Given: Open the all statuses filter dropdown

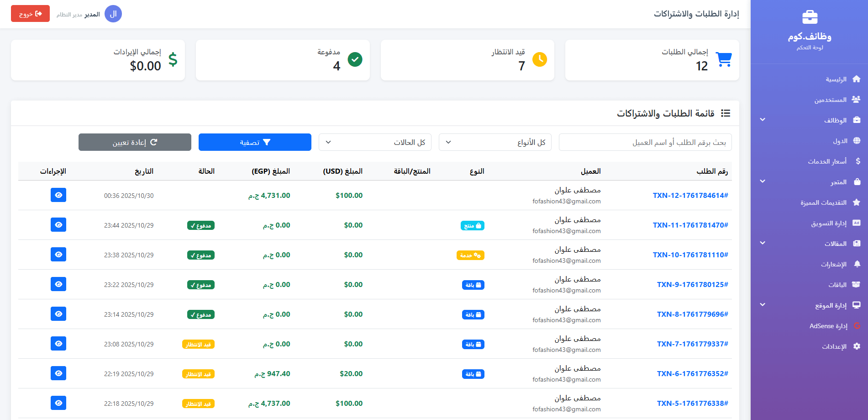Looking at the screenshot, I should pyautogui.click(x=374, y=142).
